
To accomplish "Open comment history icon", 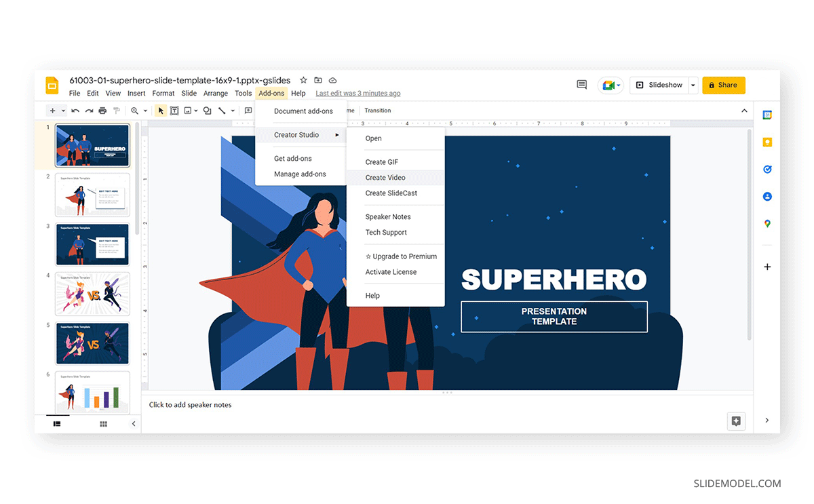I will point(581,85).
